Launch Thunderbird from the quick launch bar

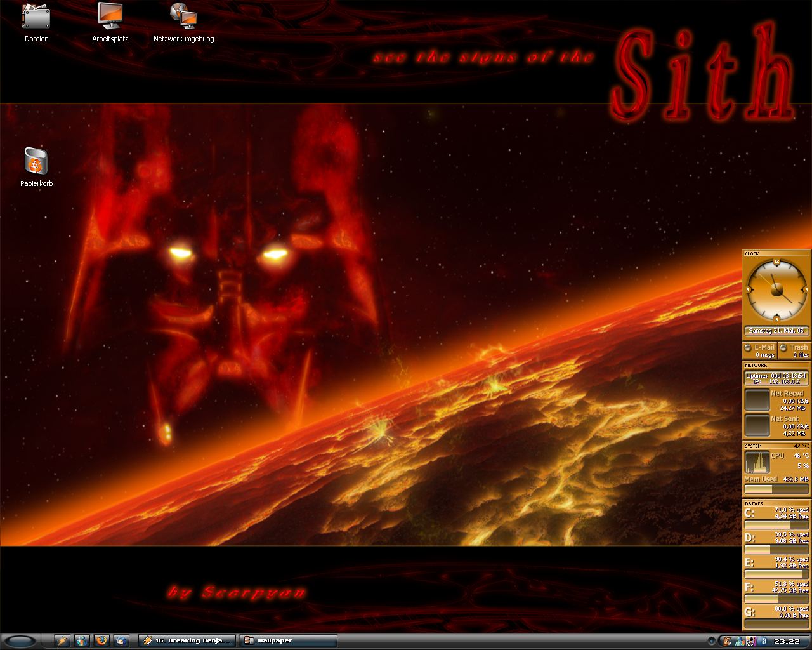coord(121,640)
